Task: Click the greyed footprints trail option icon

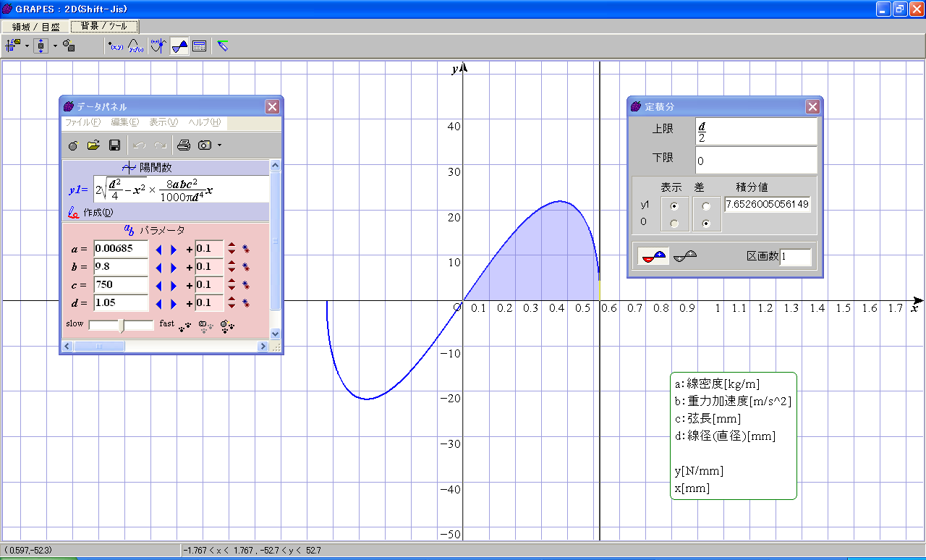Action: (206, 326)
